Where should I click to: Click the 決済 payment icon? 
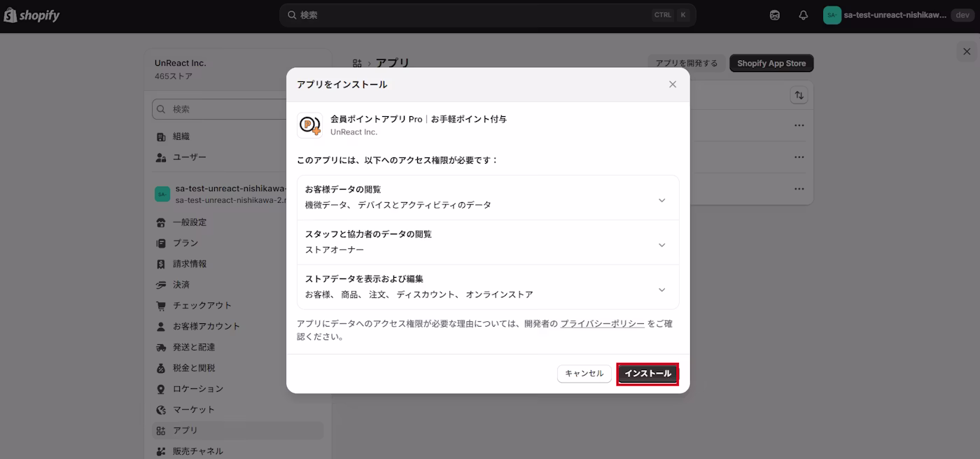[161, 285]
